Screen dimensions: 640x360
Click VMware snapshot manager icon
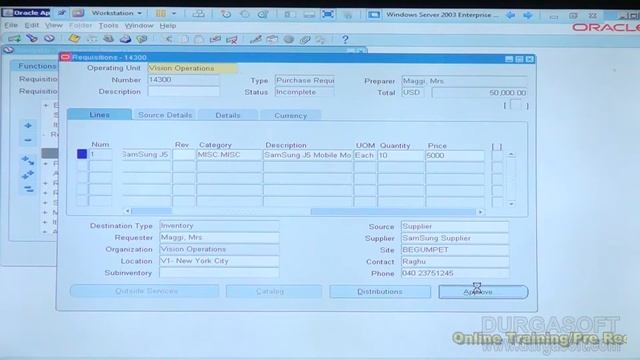(263, 14)
